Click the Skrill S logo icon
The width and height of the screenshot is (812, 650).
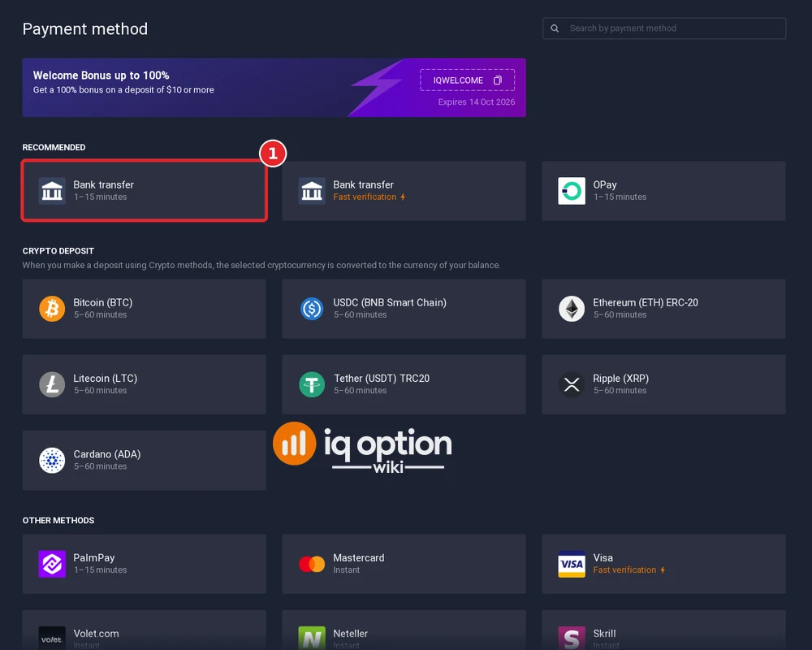click(x=572, y=638)
